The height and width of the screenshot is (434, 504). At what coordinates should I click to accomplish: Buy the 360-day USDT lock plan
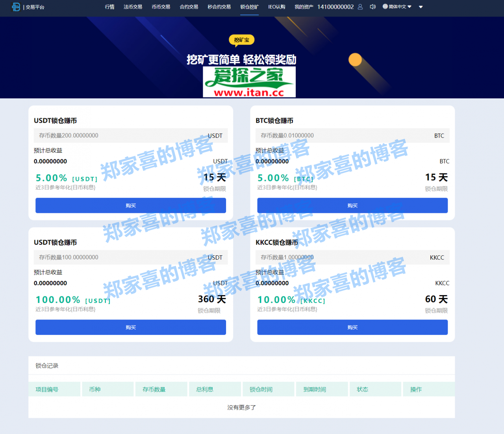(131, 327)
